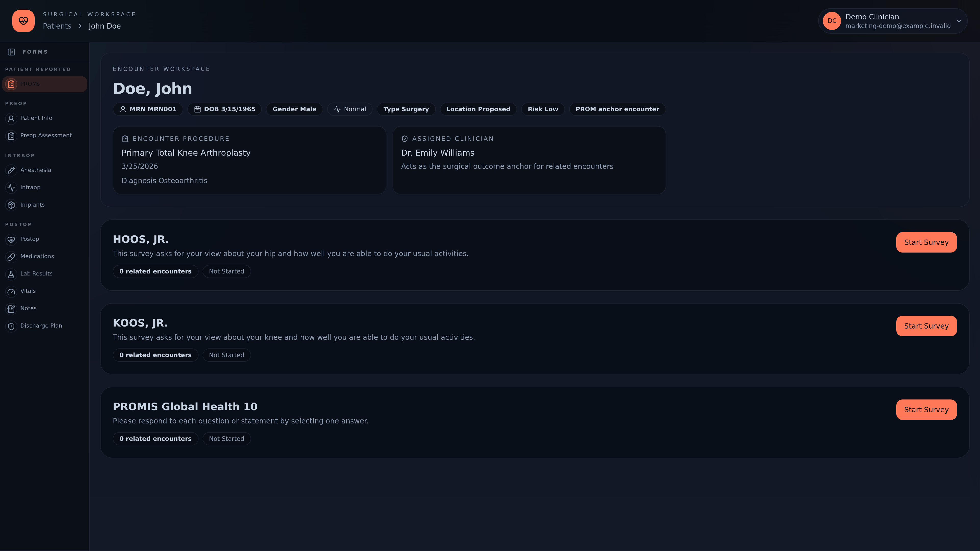Screen dimensions: 980x551
Task: Click John Doe breadcrumb
Action: (105, 26)
